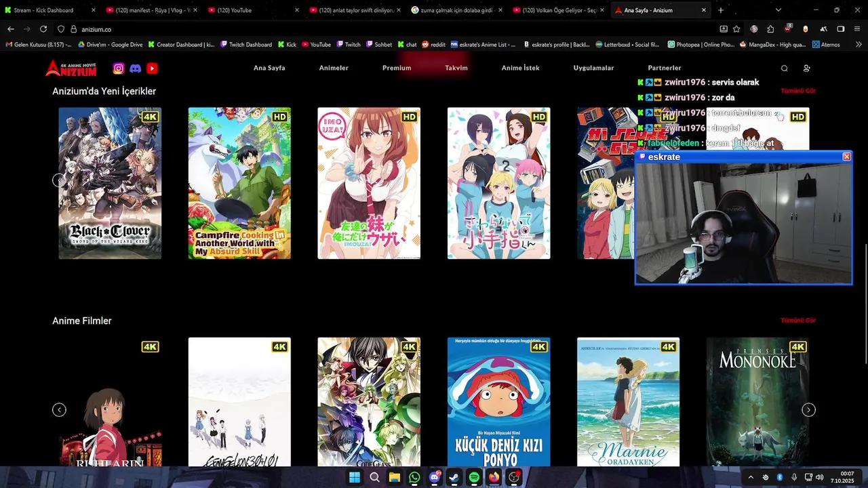Open the reddit bookmark
Image resolution: width=868 pixels, height=488 pixels.
[433, 45]
